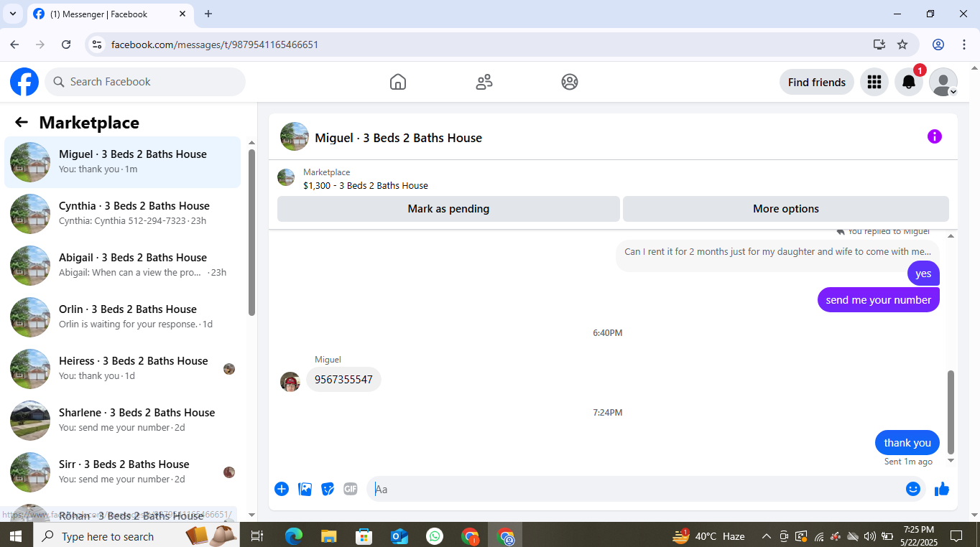Click More options button

(x=786, y=209)
